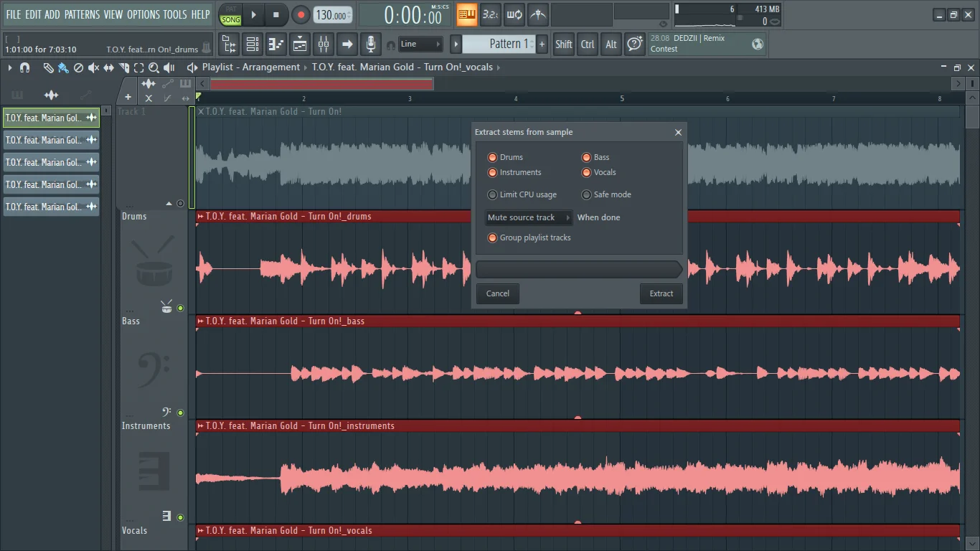Click the red horizontal playlist scrollbar
The image size is (980, 551).
(321, 84)
